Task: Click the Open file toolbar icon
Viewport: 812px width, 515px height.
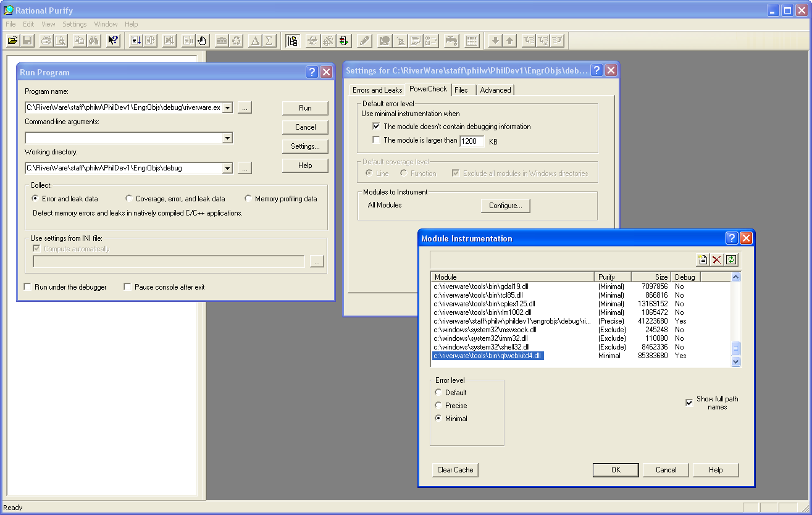Action: (x=12, y=41)
